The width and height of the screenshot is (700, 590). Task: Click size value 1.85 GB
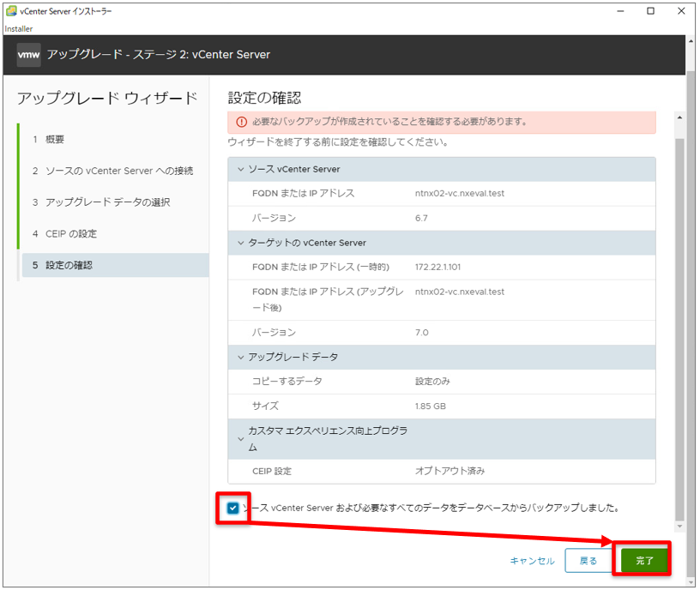point(430,406)
